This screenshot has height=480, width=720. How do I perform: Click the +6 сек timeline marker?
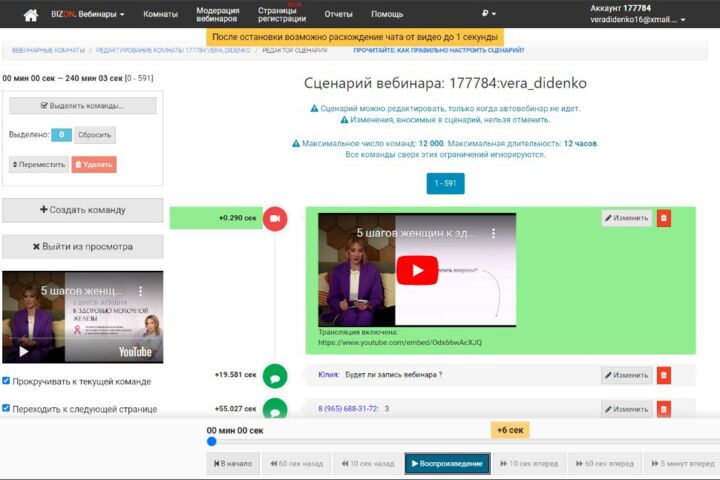tap(510, 430)
